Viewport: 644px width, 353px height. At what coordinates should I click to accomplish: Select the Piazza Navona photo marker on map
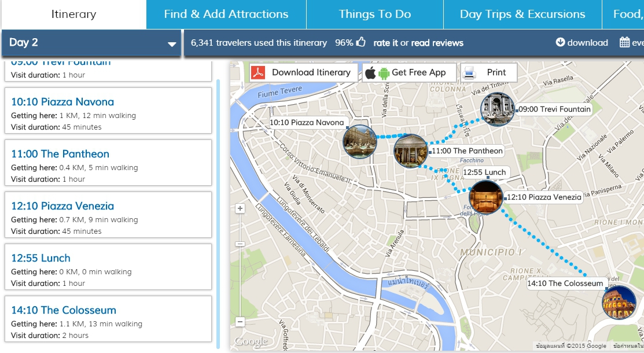360,142
